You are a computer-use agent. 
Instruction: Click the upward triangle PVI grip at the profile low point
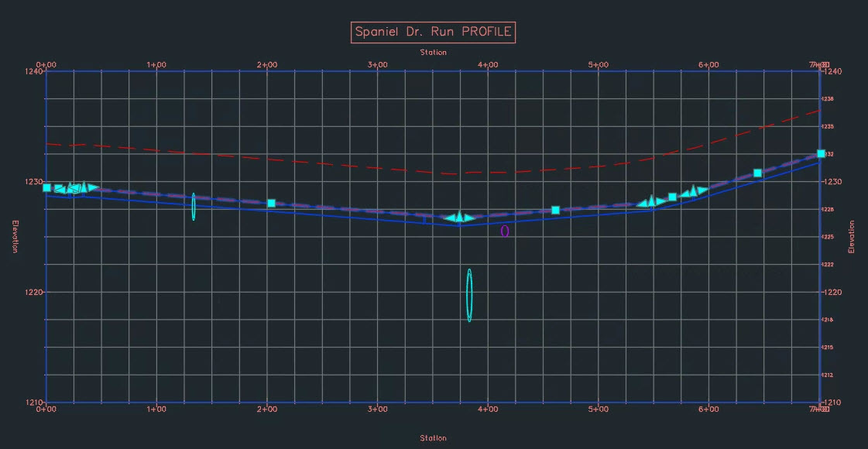point(459,217)
